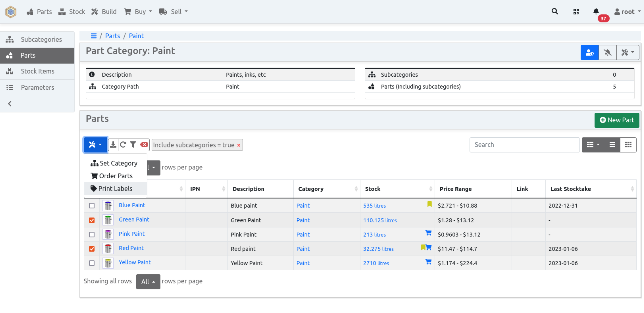Click the notifications bell showing 37 alerts
The width and height of the screenshot is (644, 313).
coord(596,11)
